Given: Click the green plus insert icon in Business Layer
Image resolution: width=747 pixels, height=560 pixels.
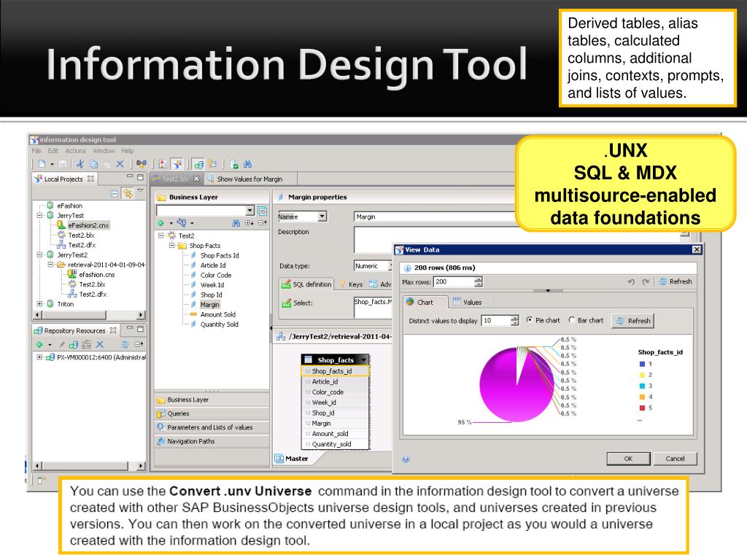Looking at the screenshot, I should [161, 223].
